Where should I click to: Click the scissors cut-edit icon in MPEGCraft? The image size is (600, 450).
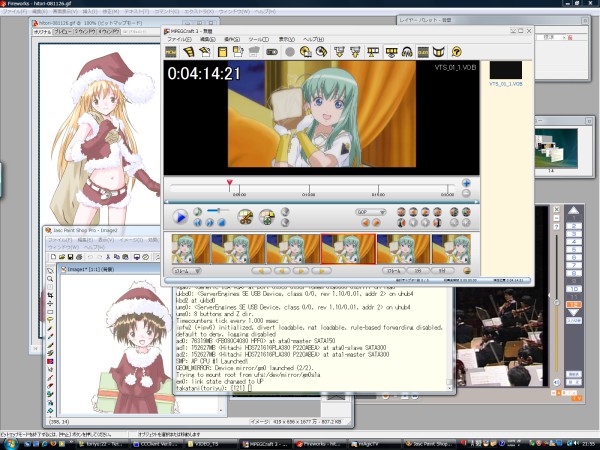point(245,217)
